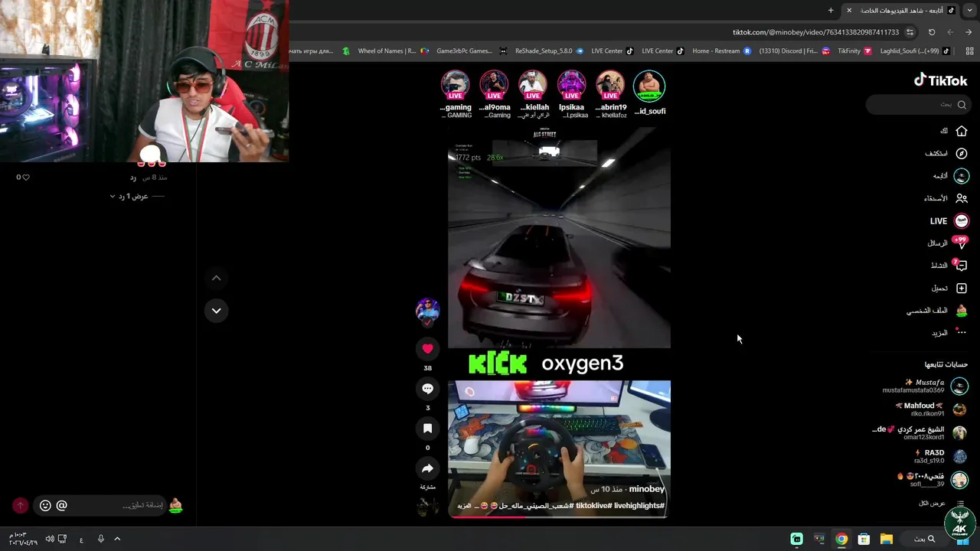
Task: Click the TikTok logo
Action: tap(940, 80)
